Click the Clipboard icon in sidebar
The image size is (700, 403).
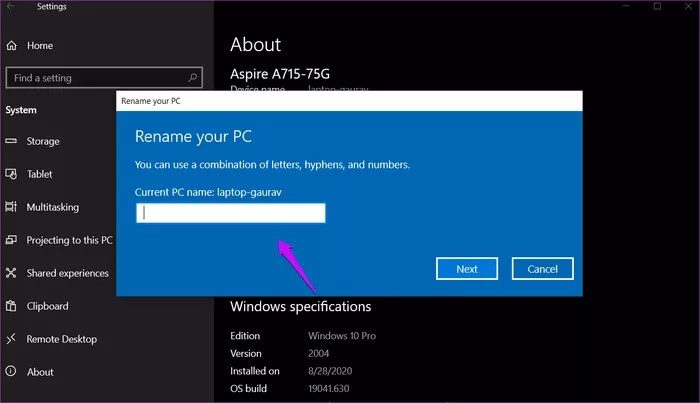(x=11, y=306)
